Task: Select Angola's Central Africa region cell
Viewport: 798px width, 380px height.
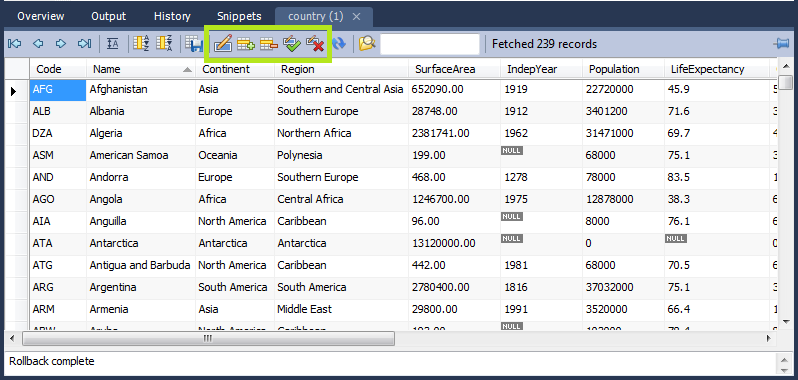Action: [x=341, y=199]
